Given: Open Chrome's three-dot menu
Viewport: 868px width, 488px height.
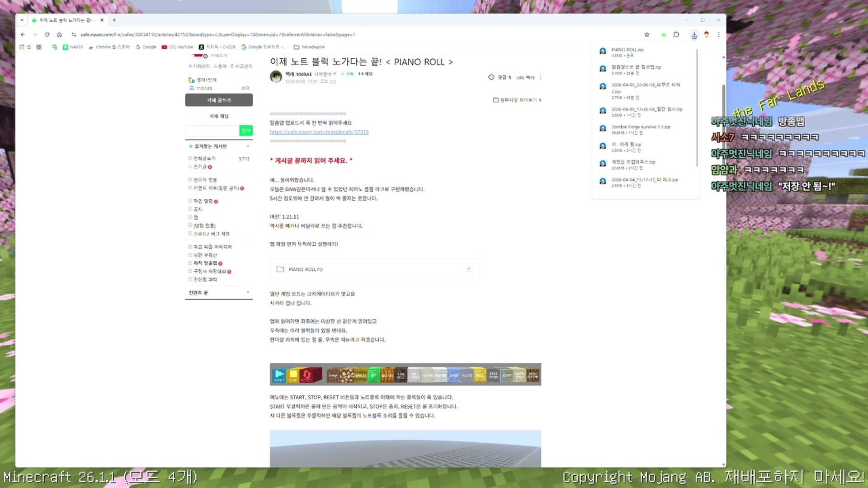Looking at the screenshot, I should click(x=719, y=34).
